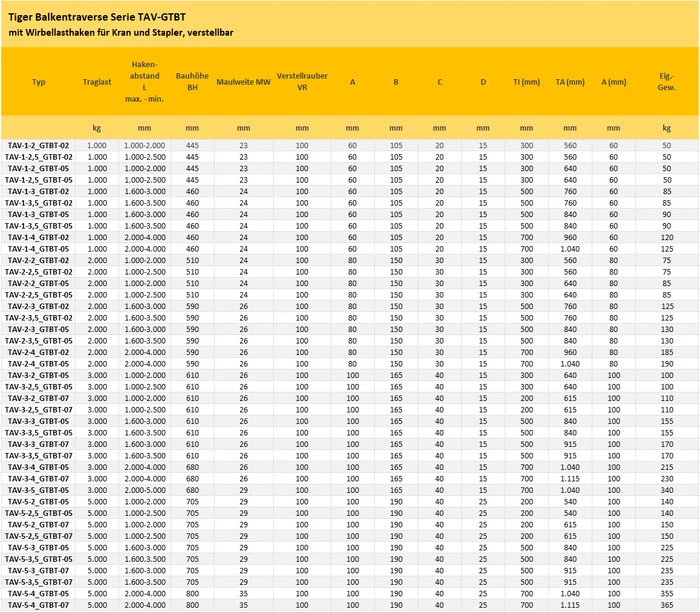The height and width of the screenshot is (612, 700).
Task: Click the 'Typ' column header
Action: pos(39,82)
